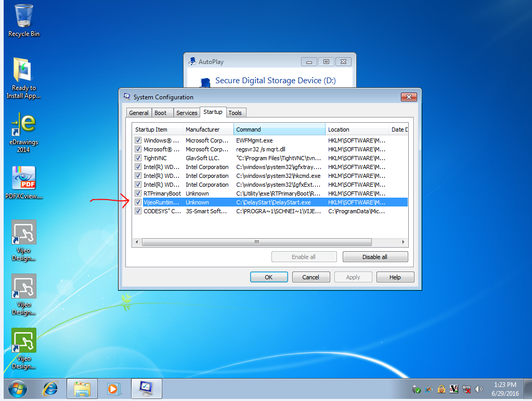Click the horizontal scrollbar right arrow

click(x=403, y=242)
